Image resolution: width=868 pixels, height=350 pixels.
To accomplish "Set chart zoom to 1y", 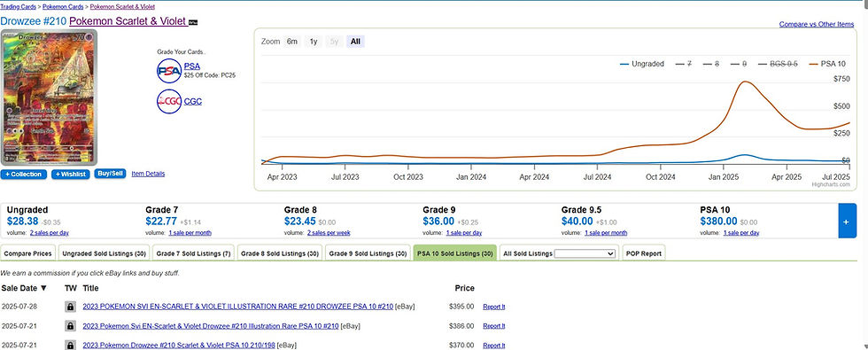I will click(x=314, y=42).
